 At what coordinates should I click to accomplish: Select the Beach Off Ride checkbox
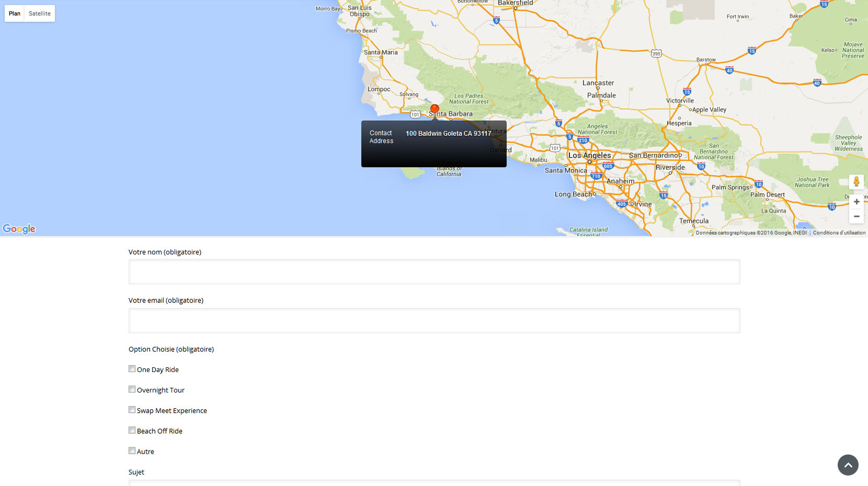click(132, 430)
